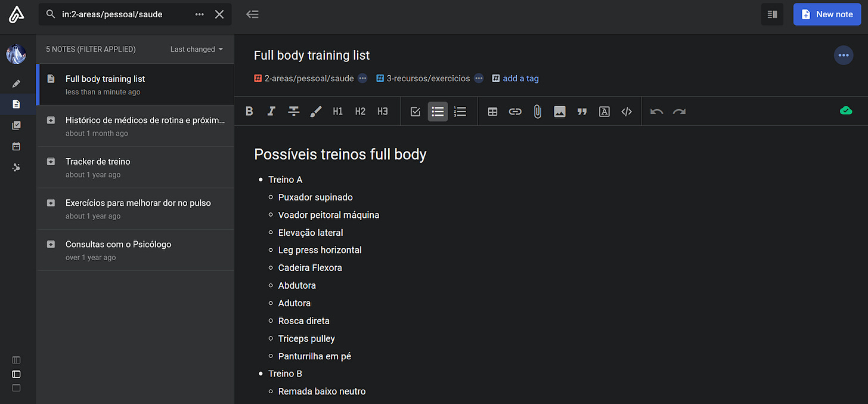Open Jots mode pencil icon
868x404 pixels.
pos(16,84)
